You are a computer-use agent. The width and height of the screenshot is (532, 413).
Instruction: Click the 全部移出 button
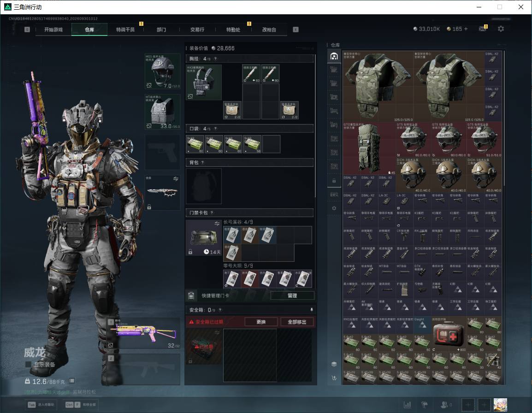297,322
